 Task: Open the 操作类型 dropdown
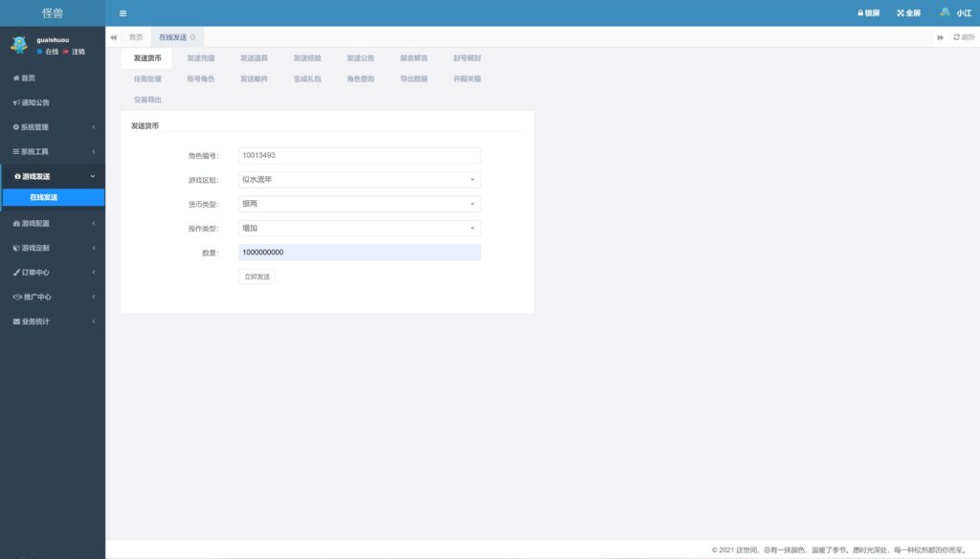pos(359,229)
